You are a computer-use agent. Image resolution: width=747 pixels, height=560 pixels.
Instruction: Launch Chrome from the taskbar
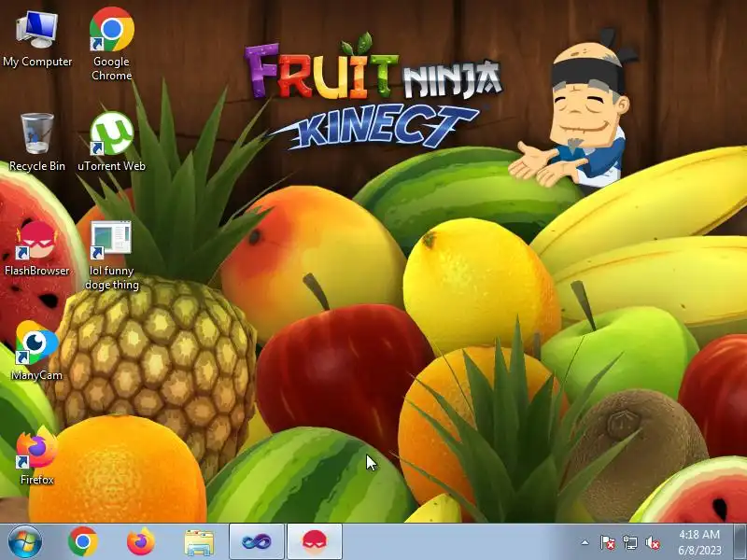click(x=83, y=542)
